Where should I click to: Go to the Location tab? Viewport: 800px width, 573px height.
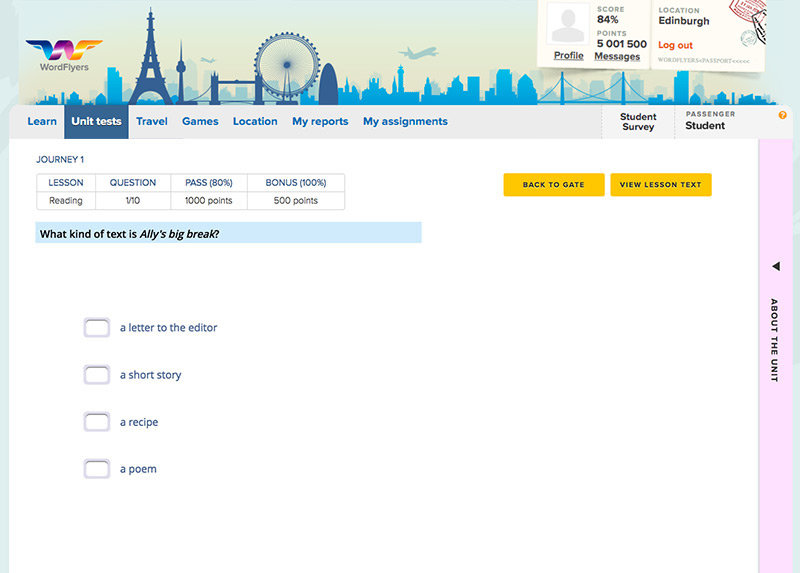click(255, 122)
